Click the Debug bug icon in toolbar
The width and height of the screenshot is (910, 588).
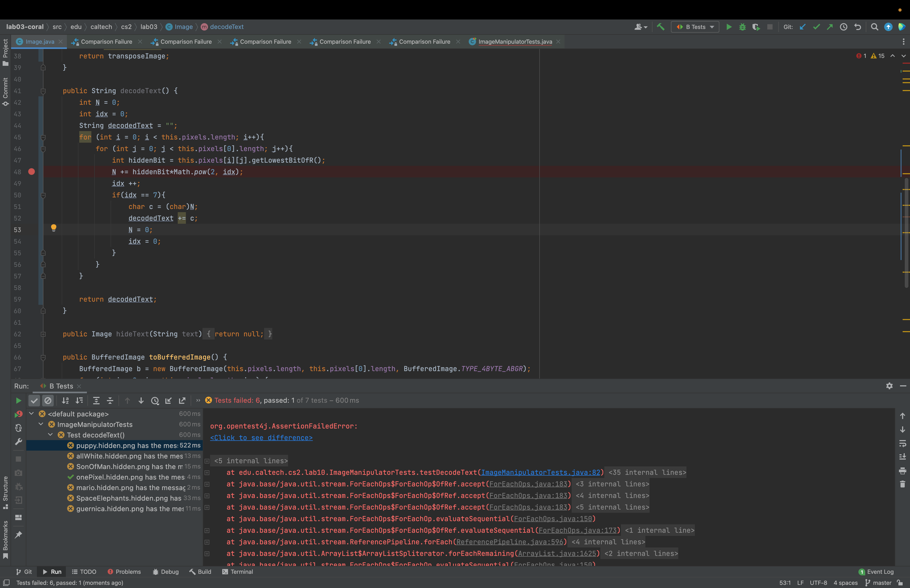pos(742,27)
